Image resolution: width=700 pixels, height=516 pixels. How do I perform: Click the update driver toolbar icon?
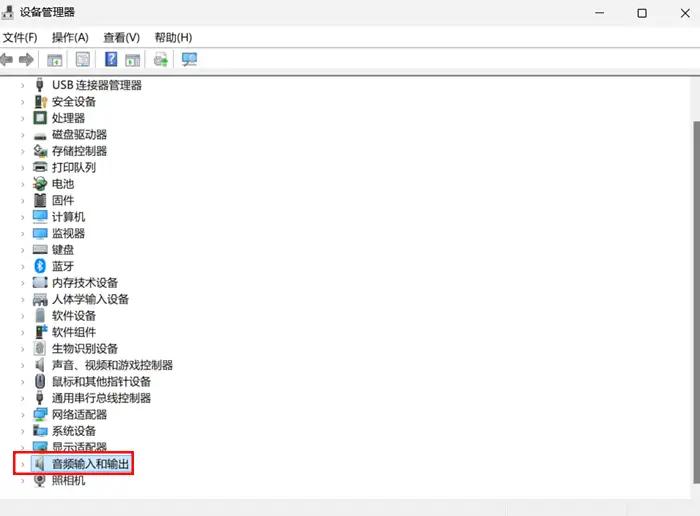160,60
